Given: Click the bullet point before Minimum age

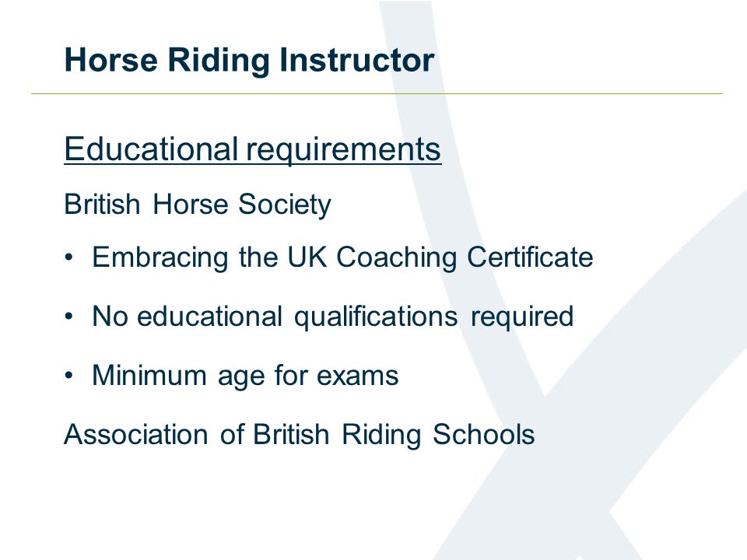Looking at the screenshot, I should click(69, 376).
